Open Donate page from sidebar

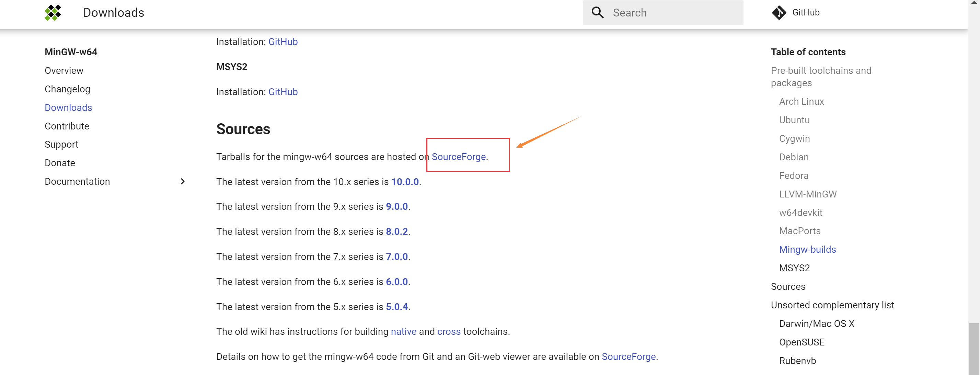[x=60, y=163]
